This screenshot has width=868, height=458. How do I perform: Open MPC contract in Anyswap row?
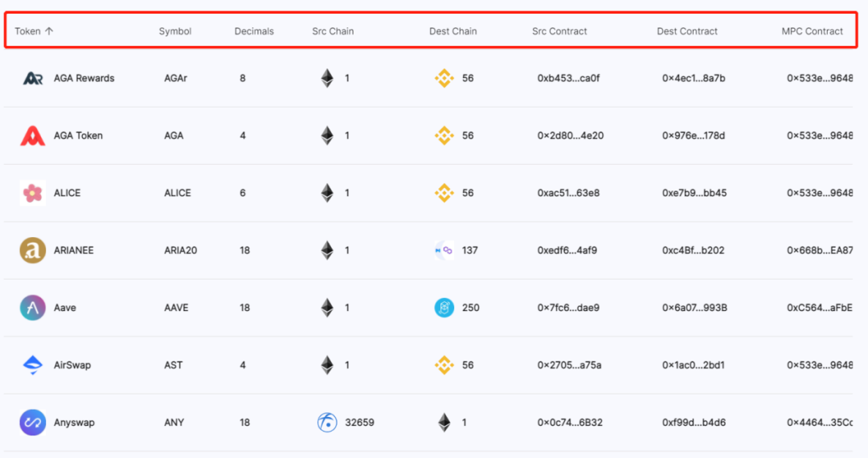click(x=820, y=423)
